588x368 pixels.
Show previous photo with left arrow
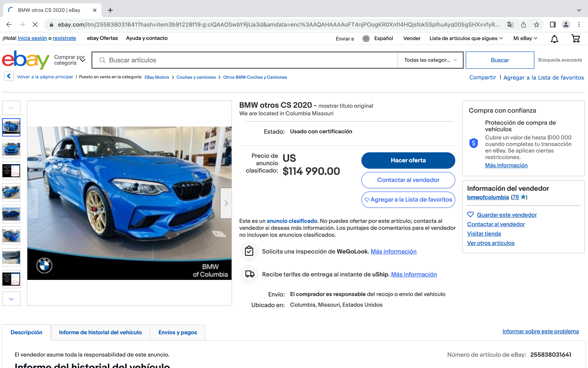coord(33,203)
